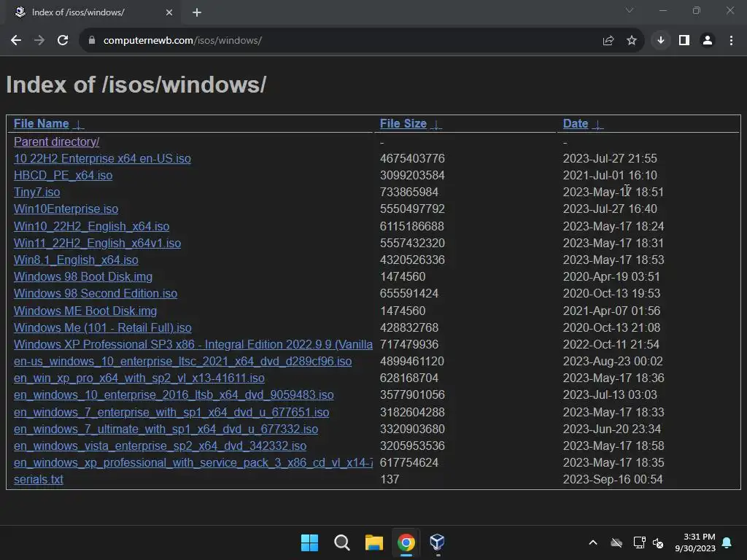Image resolution: width=747 pixels, height=560 pixels.
Task: Download en_windows_vista_enterprise_sp2 iso
Action: tap(160, 446)
